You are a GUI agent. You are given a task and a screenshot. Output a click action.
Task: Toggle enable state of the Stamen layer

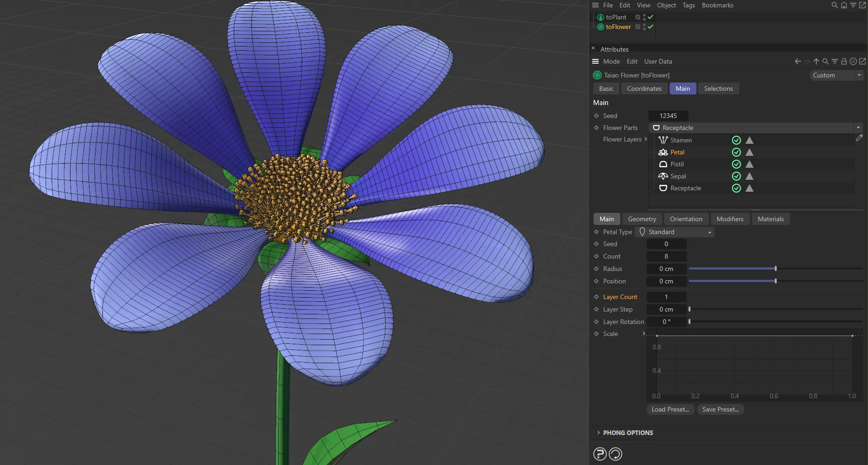(736, 140)
